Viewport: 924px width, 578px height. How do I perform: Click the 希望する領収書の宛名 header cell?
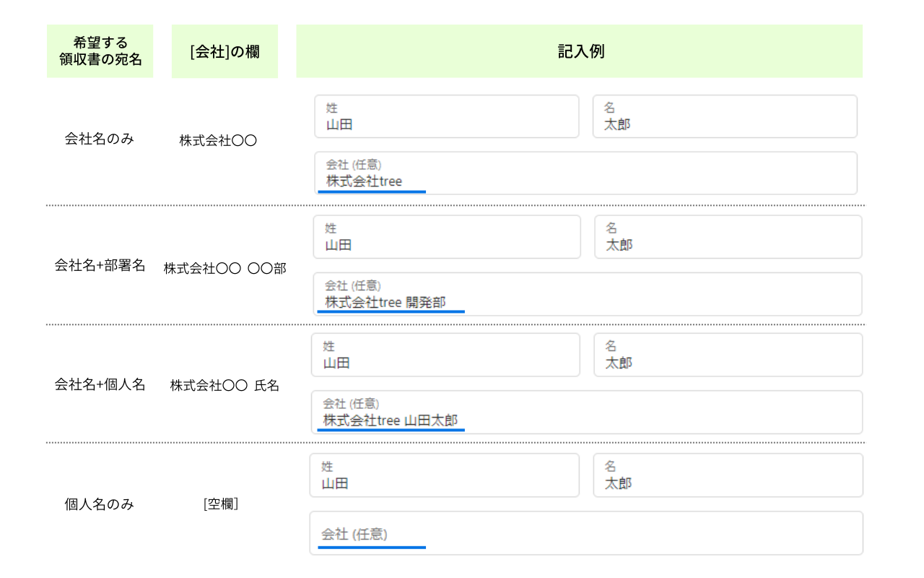[x=100, y=51]
